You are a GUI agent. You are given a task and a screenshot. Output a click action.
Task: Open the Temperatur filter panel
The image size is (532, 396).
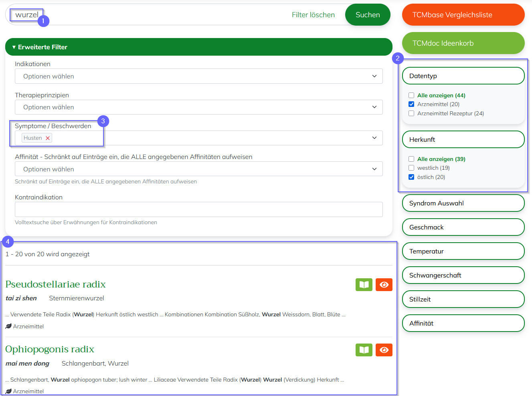pos(463,251)
